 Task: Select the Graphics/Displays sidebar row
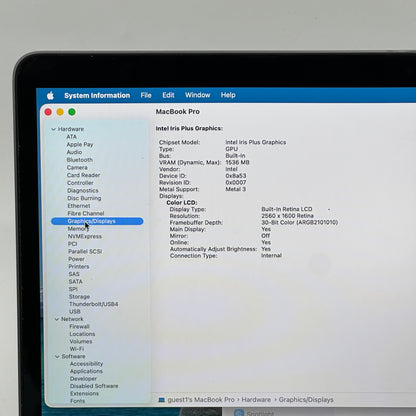pyautogui.click(x=97, y=221)
